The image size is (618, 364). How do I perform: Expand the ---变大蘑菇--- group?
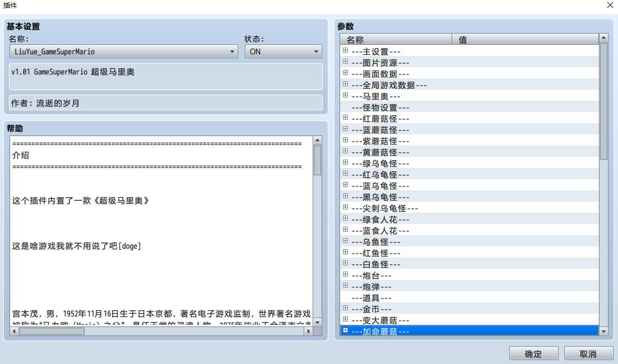[x=345, y=319]
